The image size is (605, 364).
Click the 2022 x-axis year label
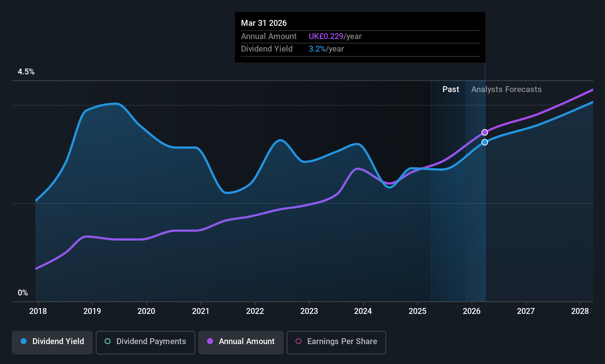coord(255,311)
